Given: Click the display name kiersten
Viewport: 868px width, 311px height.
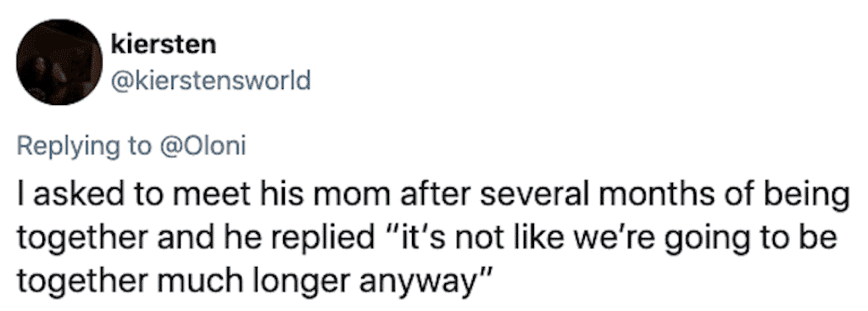Looking at the screenshot, I should click(x=164, y=44).
